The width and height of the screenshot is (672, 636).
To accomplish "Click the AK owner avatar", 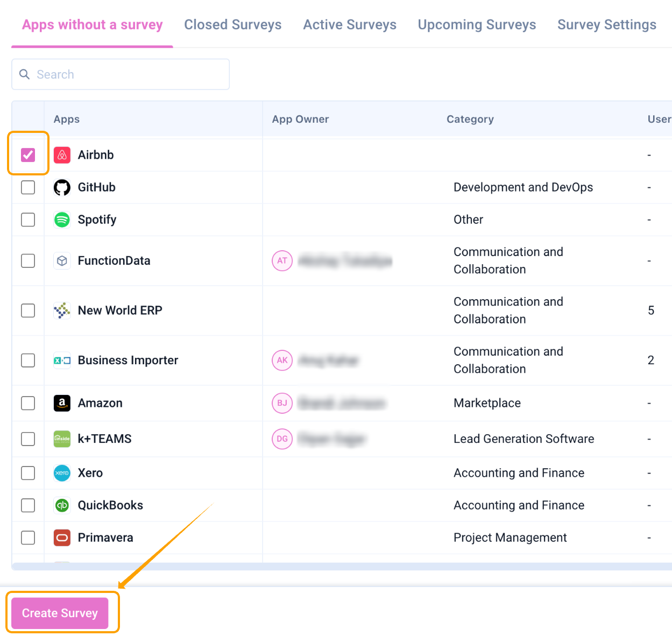I will (x=282, y=361).
